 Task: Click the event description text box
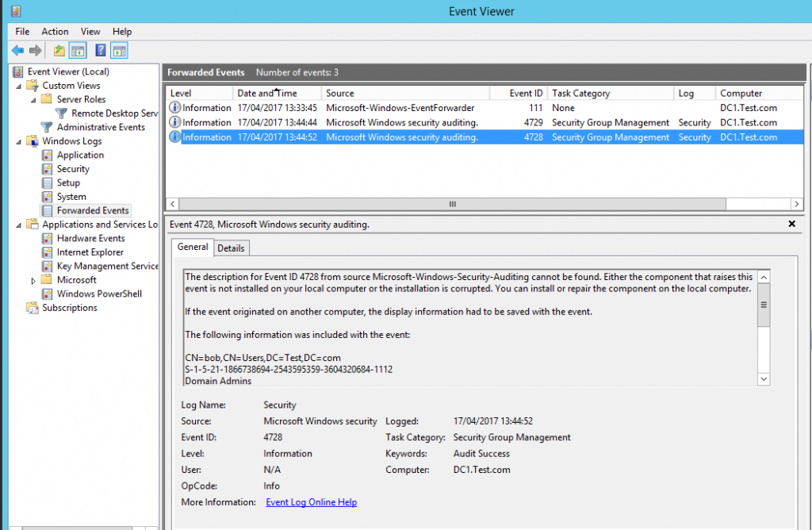pyautogui.click(x=470, y=328)
